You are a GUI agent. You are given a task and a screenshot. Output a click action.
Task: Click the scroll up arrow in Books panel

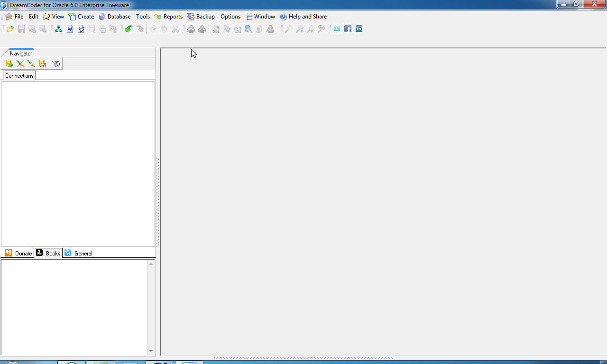(151, 264)
